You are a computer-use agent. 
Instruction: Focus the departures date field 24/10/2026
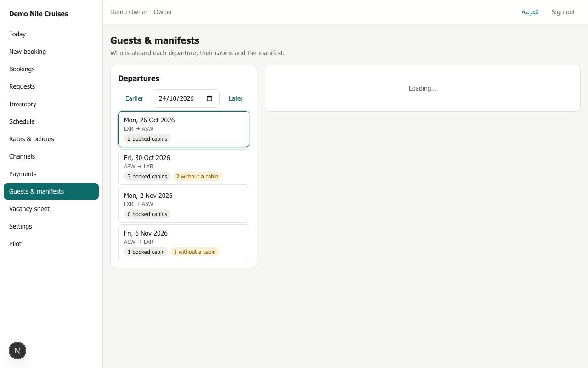click(x=186, y=98)
